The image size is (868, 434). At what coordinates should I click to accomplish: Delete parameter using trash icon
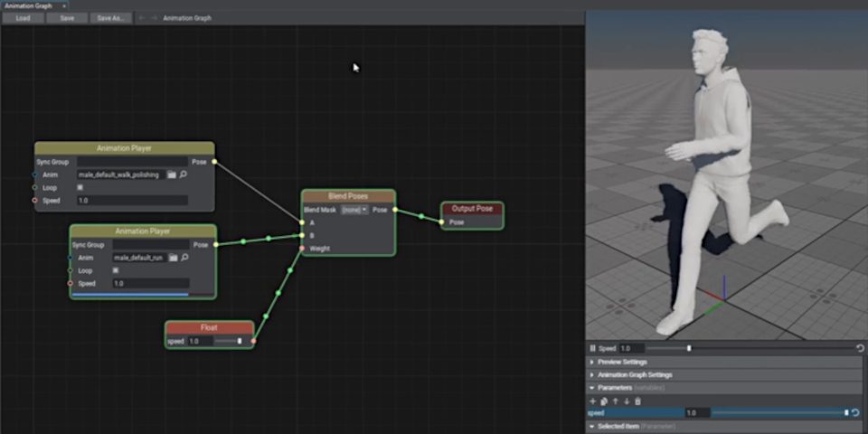coord(637,401)
